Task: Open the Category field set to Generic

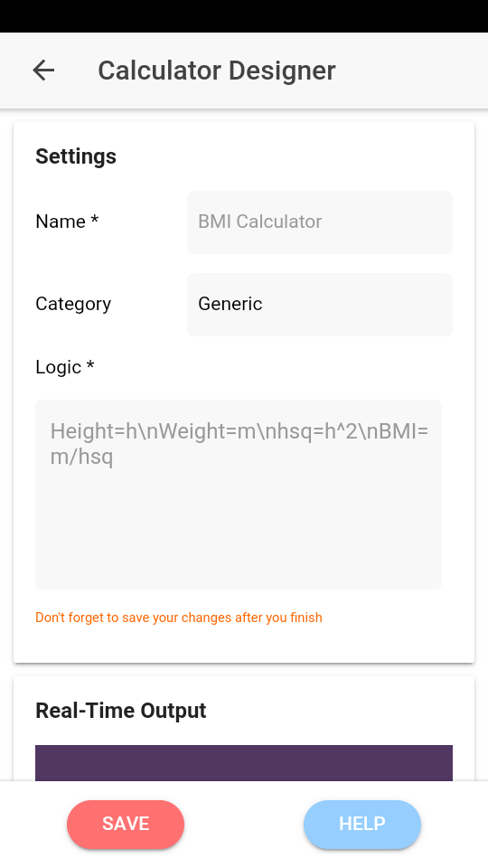Action: (320, 304)
